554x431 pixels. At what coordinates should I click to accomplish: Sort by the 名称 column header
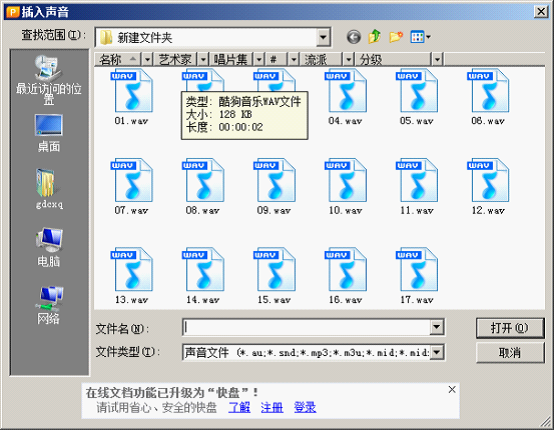click(x=118, y=59)
